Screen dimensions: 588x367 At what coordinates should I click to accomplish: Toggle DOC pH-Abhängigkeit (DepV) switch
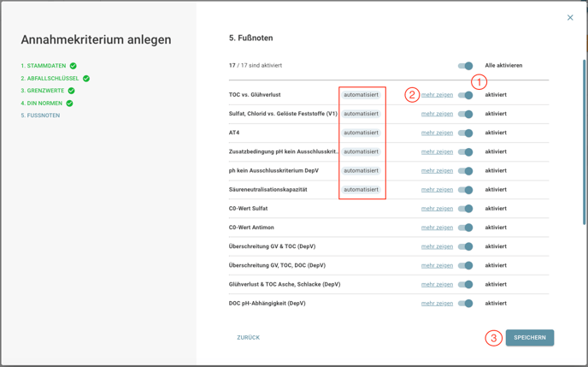pos(466,303)
